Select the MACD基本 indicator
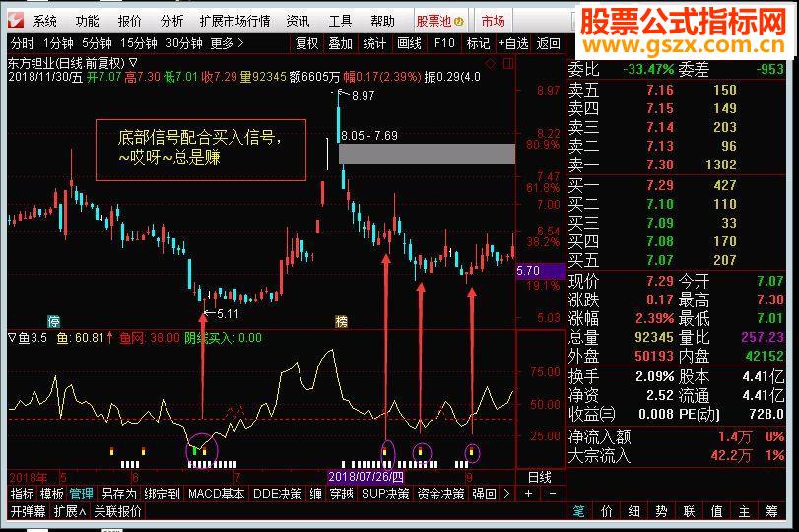The width and height of the screenshot is (799, 532). click(x=216, y=494)
